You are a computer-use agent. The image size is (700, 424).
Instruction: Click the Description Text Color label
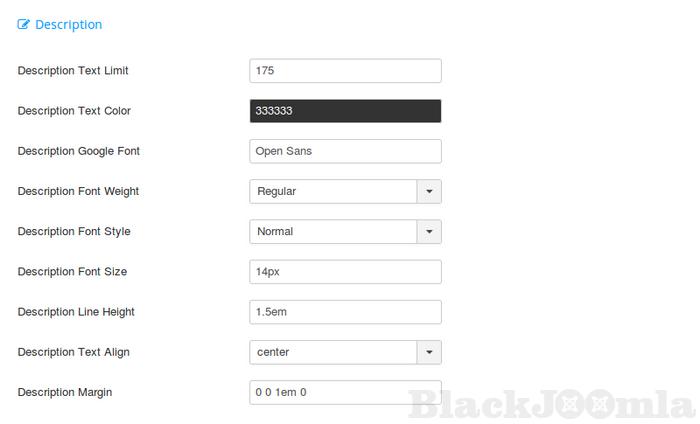point(74,111)
